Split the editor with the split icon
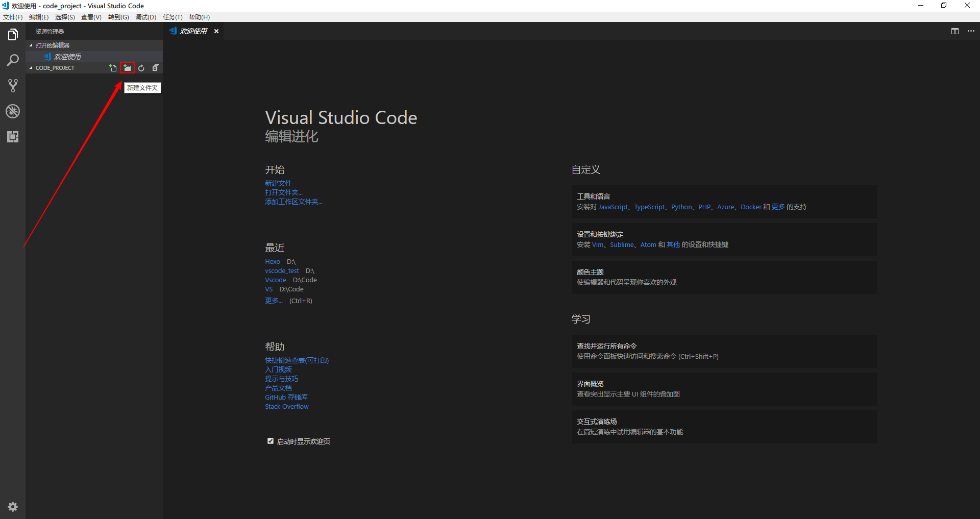The width and height of the screenshot is (980, 519). (x=954, y=31)
